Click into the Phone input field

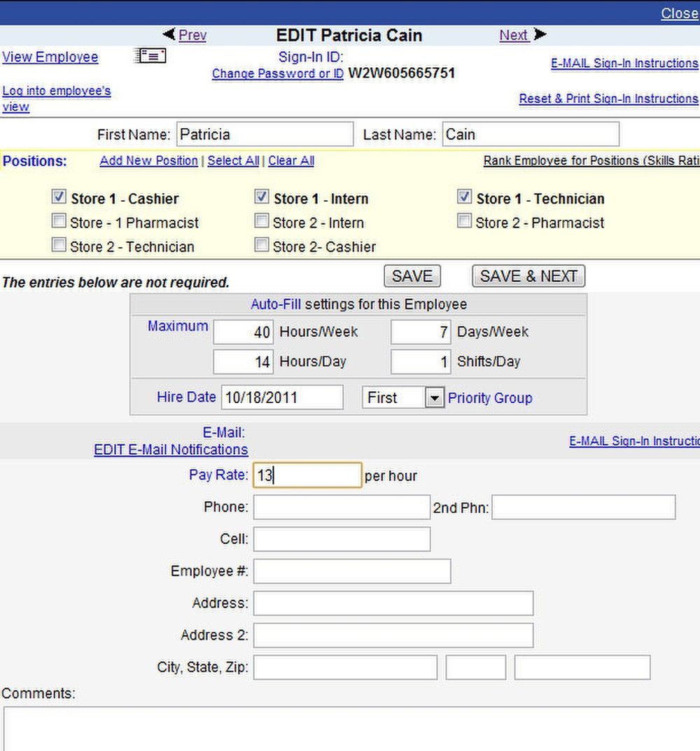pos(341,507)
